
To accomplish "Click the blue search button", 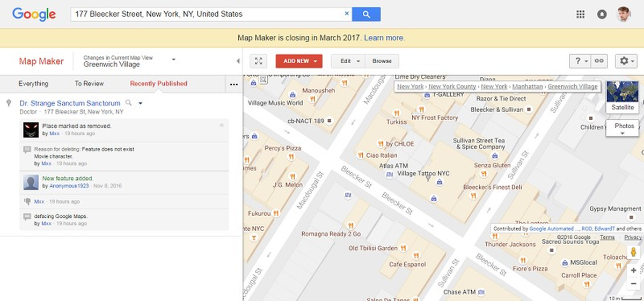I will (x=366, y=14).
